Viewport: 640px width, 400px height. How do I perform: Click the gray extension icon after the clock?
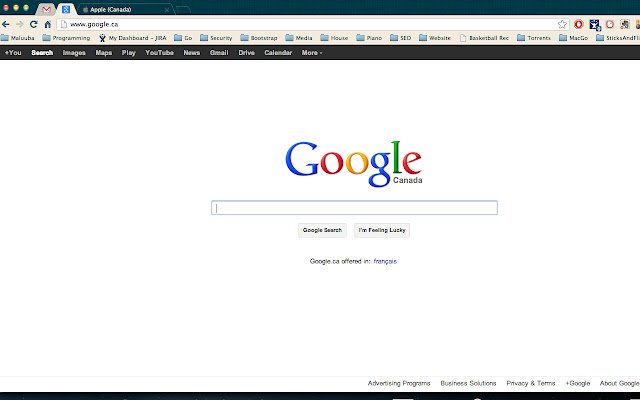coord(625,24)
